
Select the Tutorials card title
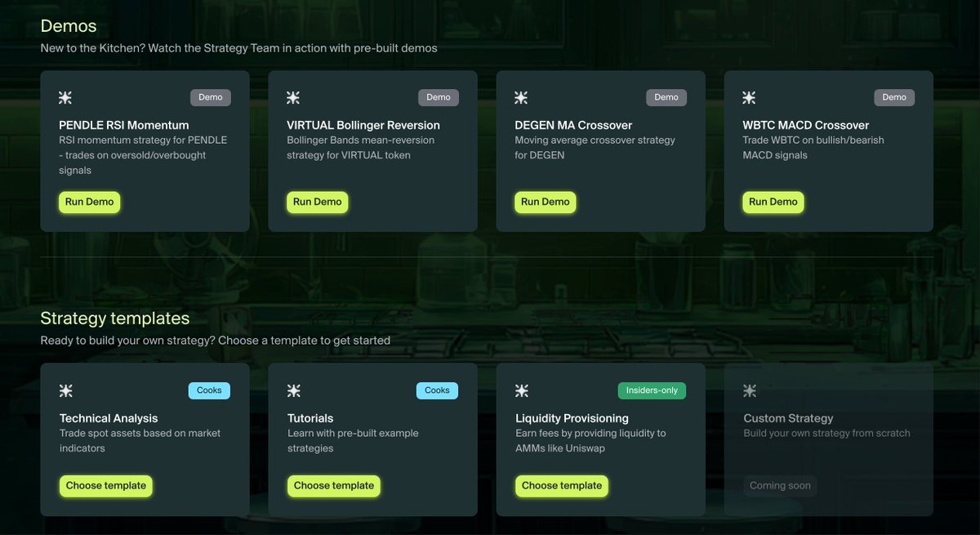pos(310,418)
